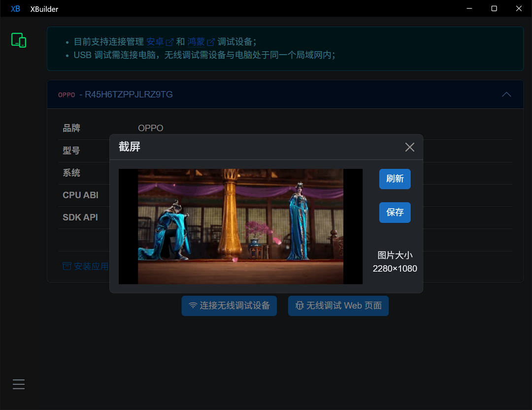
Task: Maximize the XBuilder window
Action: (x=494, y=8)
